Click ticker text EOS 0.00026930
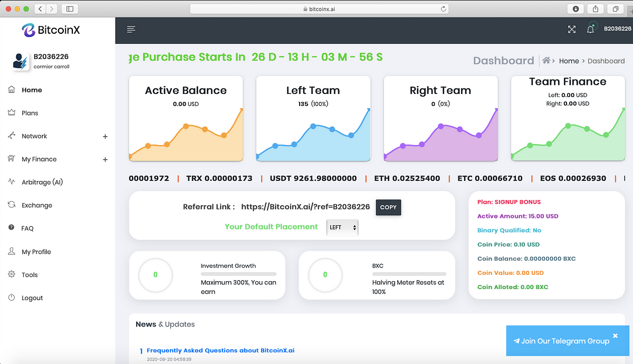 coord(573,178)
